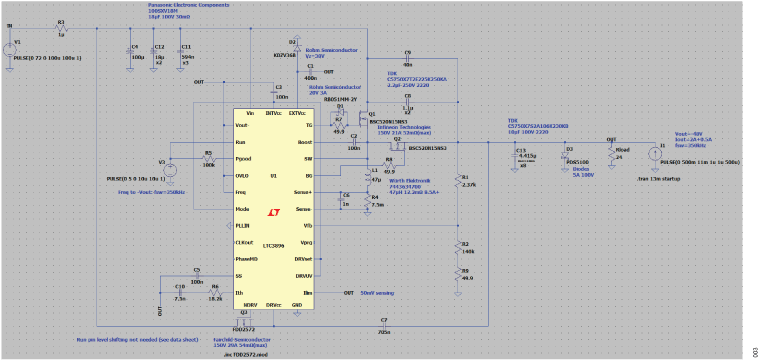This screenshot has height=360, width=760.
Task: Select the Q2 MOSFET symbol
Action: click(x=397, y=145)
